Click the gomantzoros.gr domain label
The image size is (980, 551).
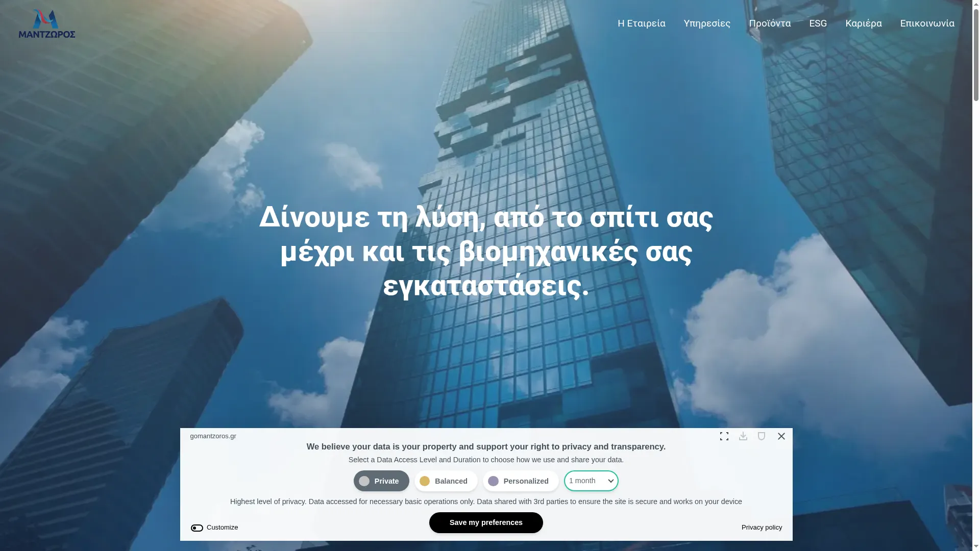(x=213, y=436)
